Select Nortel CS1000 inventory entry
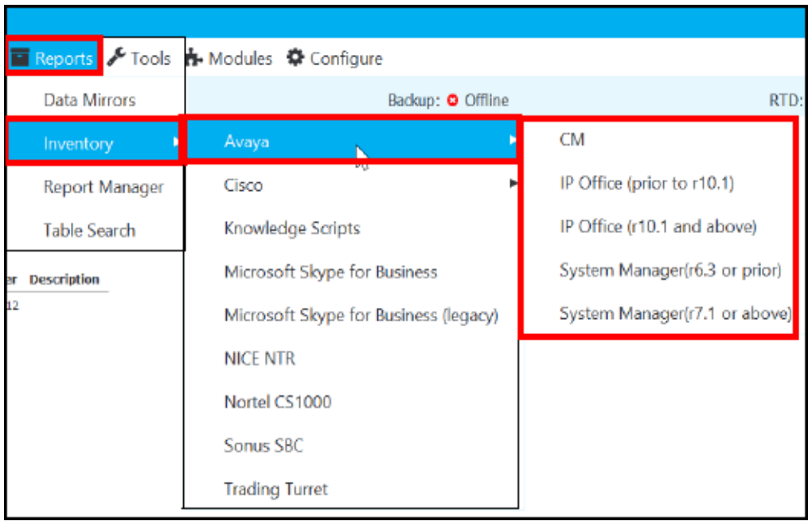The width and height of the screenshot is (812, 525). (x=351, y=402)
